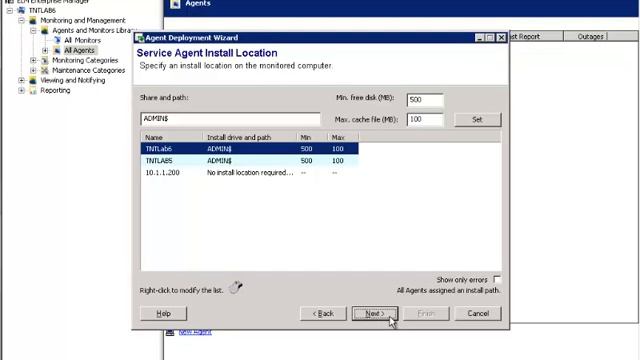This screenshot has height=360, width=640.
Task: Close the Agent Deployment Wizard window
Action: (x=502, y=38)
